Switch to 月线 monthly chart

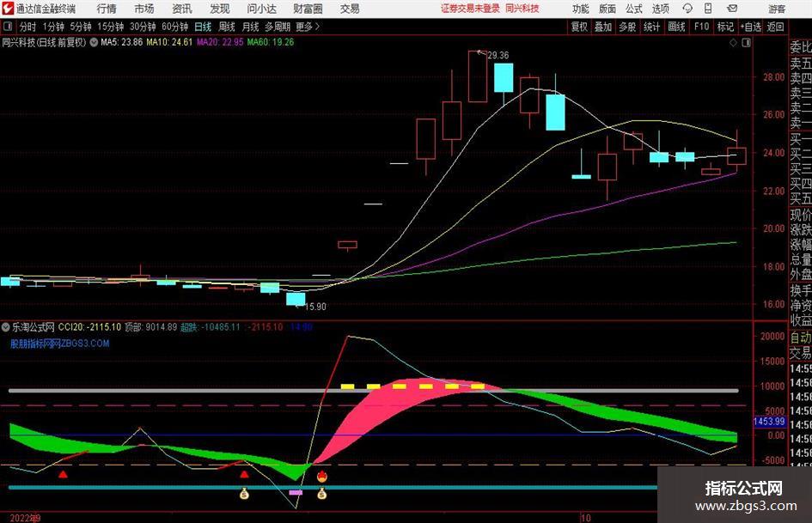coord(251,27)
